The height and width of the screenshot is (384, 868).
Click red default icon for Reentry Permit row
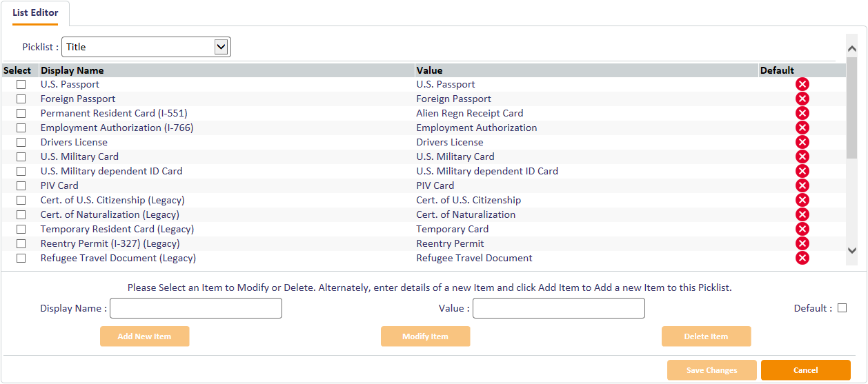(802, 243)
